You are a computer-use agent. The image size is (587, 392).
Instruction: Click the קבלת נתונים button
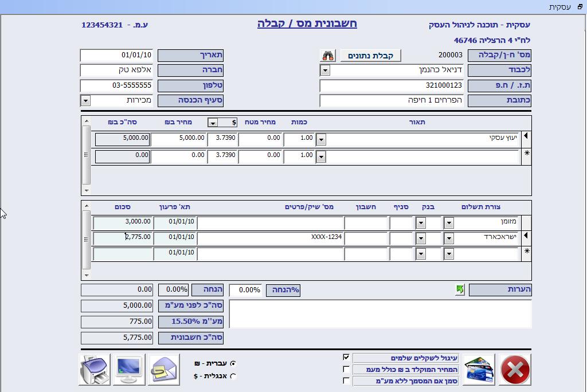tap(371, 56)
